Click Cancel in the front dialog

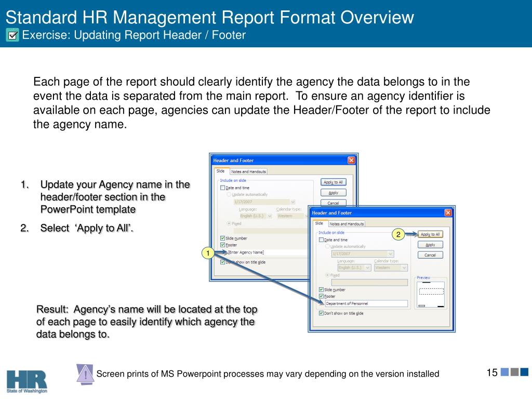pyautogui.click(x=430, y=255)
